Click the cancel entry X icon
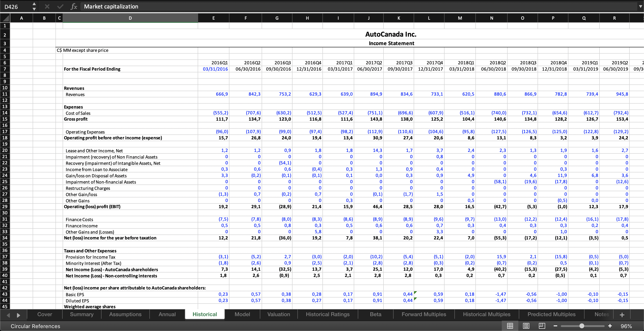 (x=47, y=6)
